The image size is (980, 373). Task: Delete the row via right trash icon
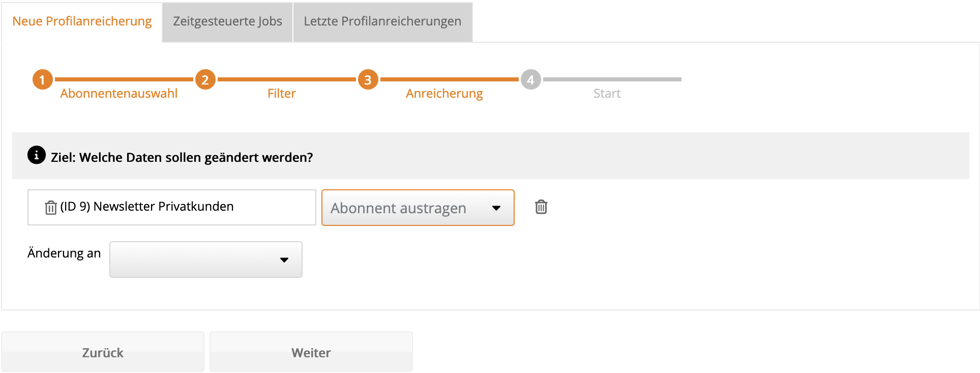pos(541,207)
